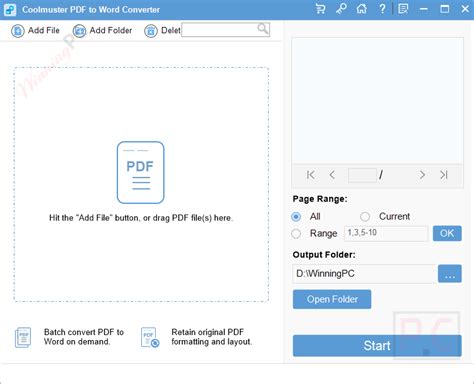Minimize the Coolmuster window
The width and height of the screenshot is (474, 384).
tap(424, 9)
